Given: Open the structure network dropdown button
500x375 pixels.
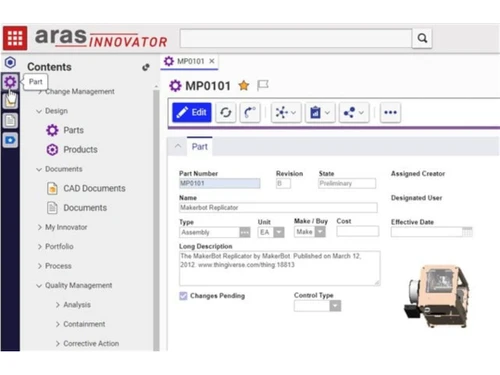Looking at the screenshot, I should point(286,112).
